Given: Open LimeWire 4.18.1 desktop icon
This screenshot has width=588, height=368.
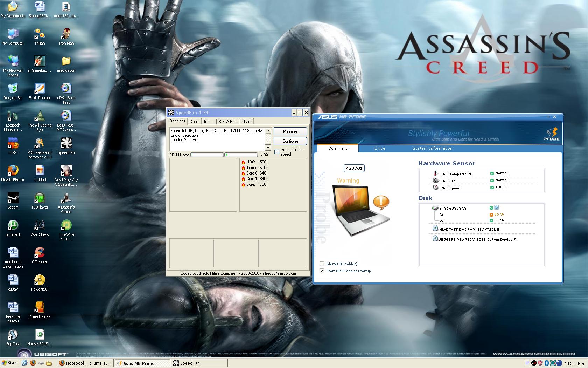Looking at the screenshot, I should click(66, 230).
